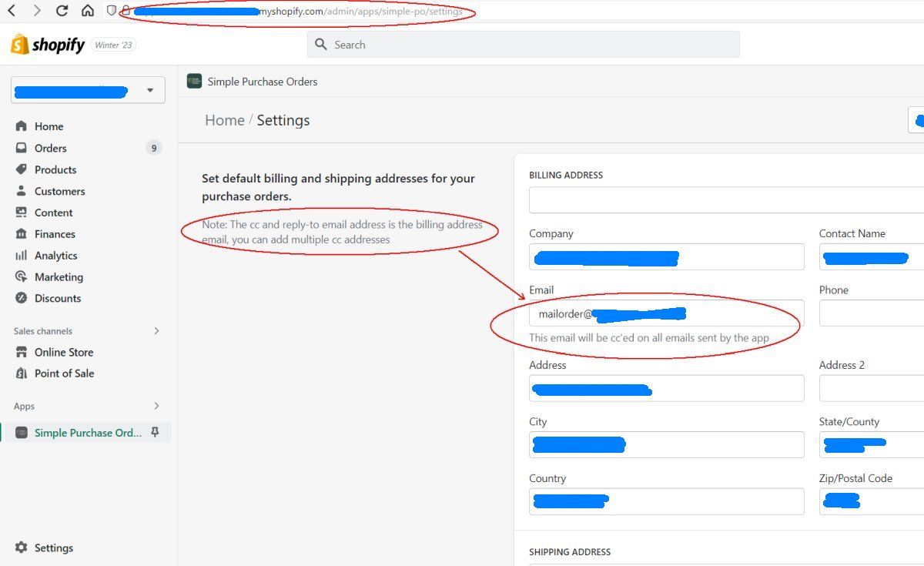
Task: Click the SHIPPING ADDRESS heading
Action: click(570, 552)
